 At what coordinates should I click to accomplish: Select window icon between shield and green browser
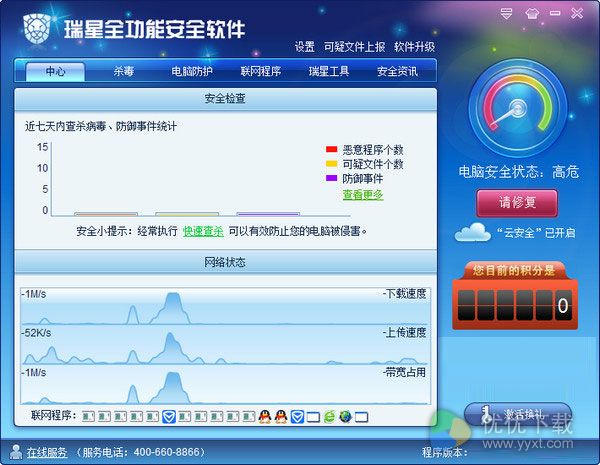[x=313, y=417]
